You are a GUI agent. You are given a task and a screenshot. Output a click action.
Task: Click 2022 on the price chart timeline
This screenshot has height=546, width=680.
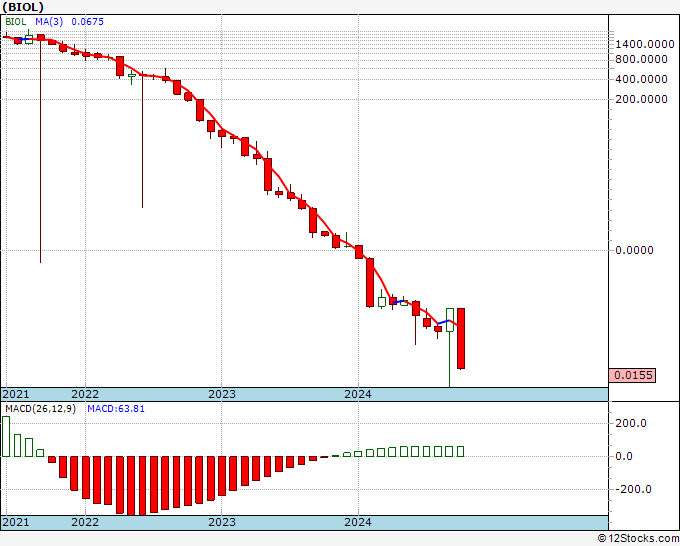pyautogui.click(x=85, y=394)
